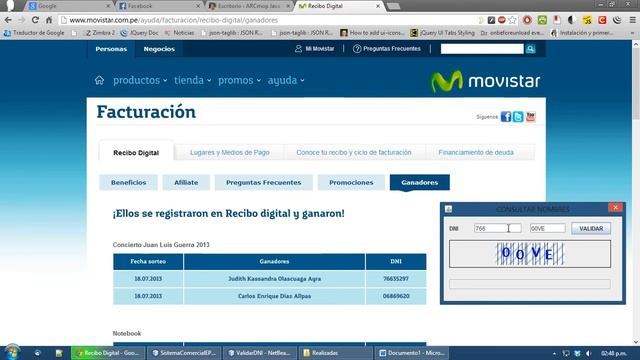The width and height of the screenshot is (640, 360).
Task: Expand the productos dropdown menu
Action: (x=140, y=80)
